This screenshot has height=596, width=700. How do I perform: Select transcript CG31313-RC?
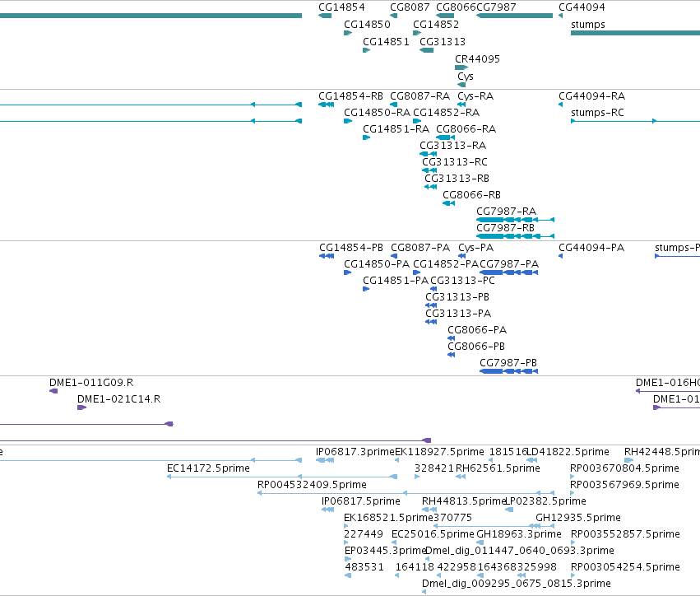click(x=454, y=162)
